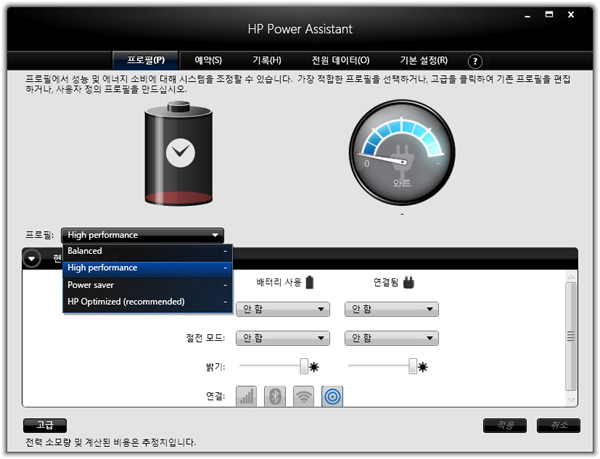Close the HP Power Assistant window
600x459 pixels.
click(571, 15)
